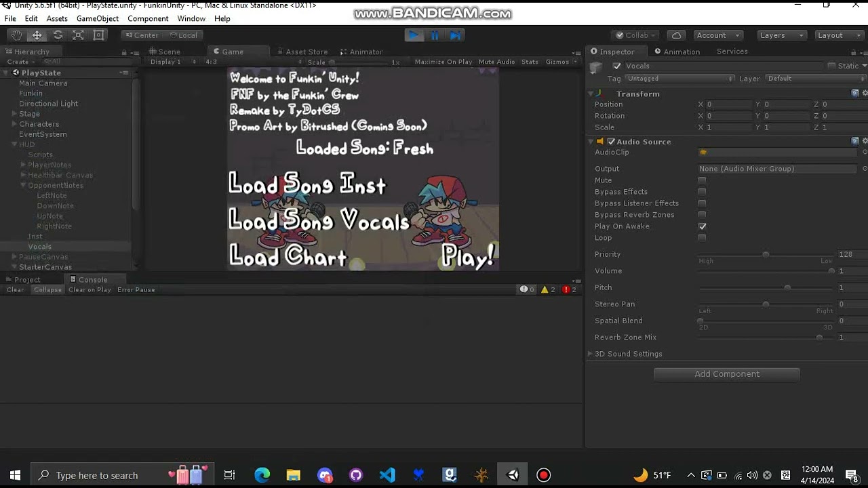Click the Pause button in the toolbar
Screen dimensions: 868x488
[435, 35]
